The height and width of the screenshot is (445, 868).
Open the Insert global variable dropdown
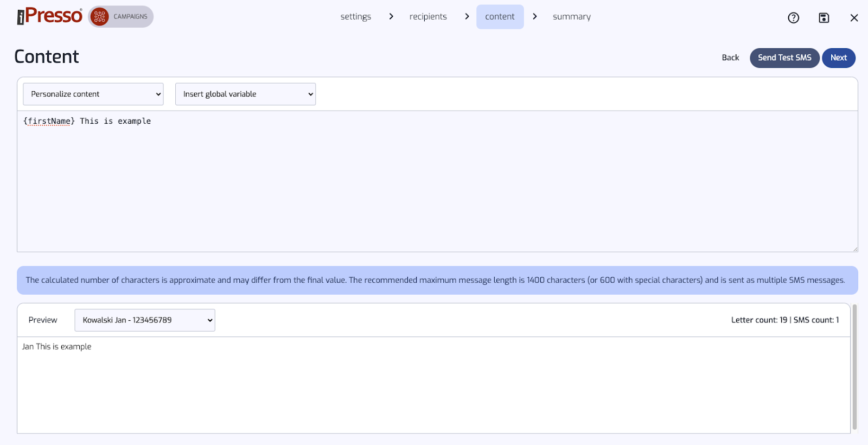point(245,94)
